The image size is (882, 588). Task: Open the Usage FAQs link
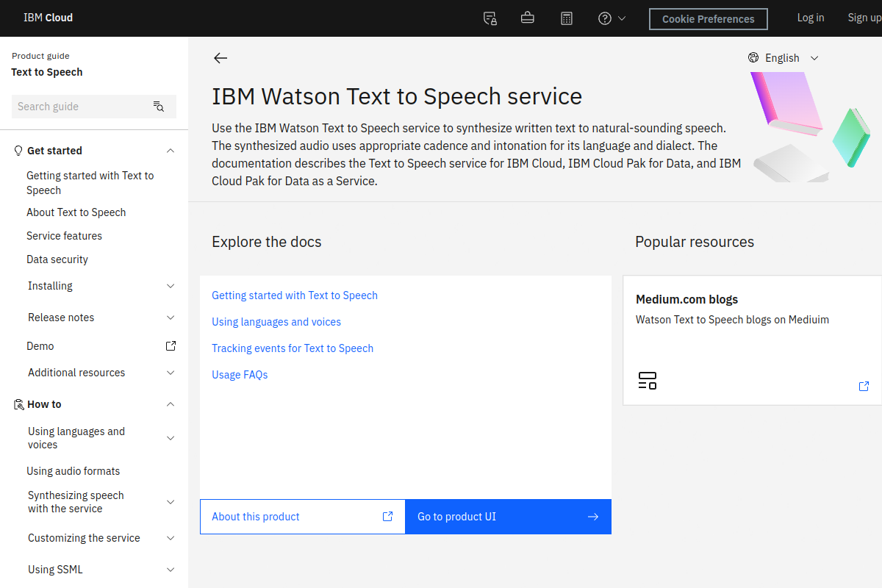point(240,375)
